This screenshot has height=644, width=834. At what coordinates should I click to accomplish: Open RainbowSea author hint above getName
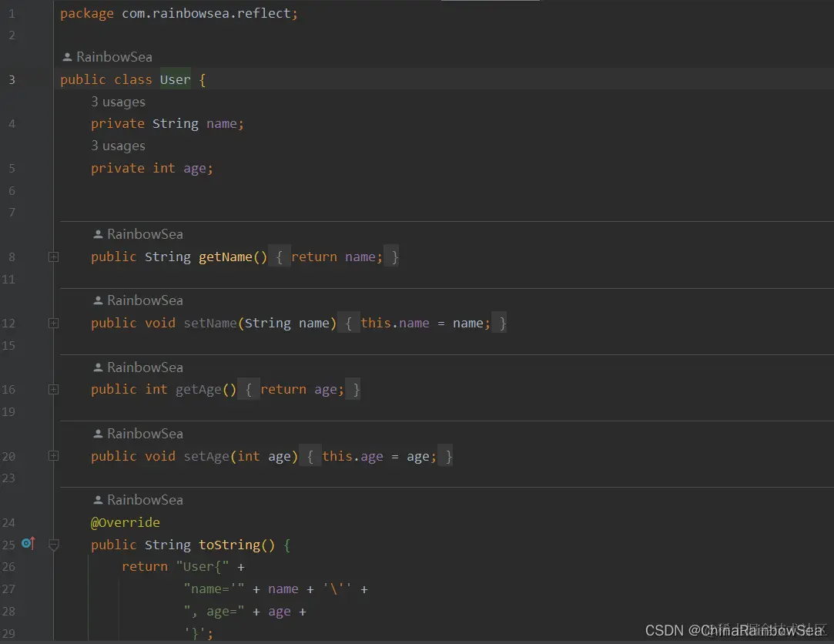coord(139,234)
